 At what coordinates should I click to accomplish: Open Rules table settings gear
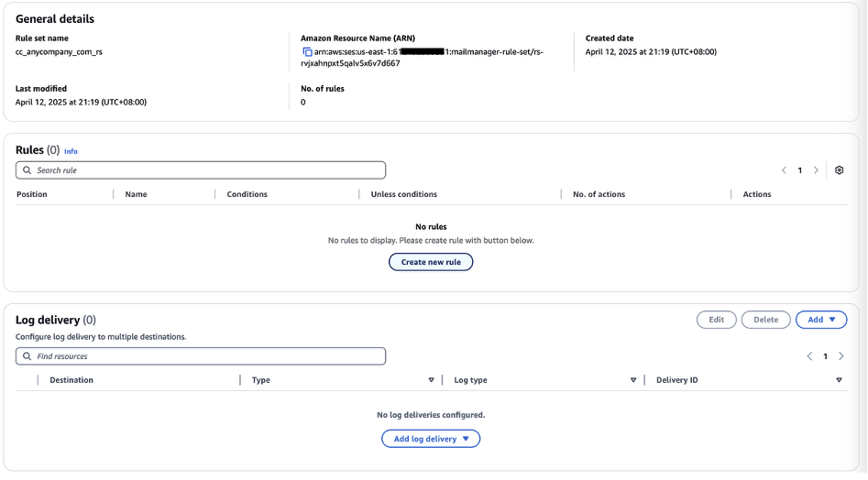point(839,170)
